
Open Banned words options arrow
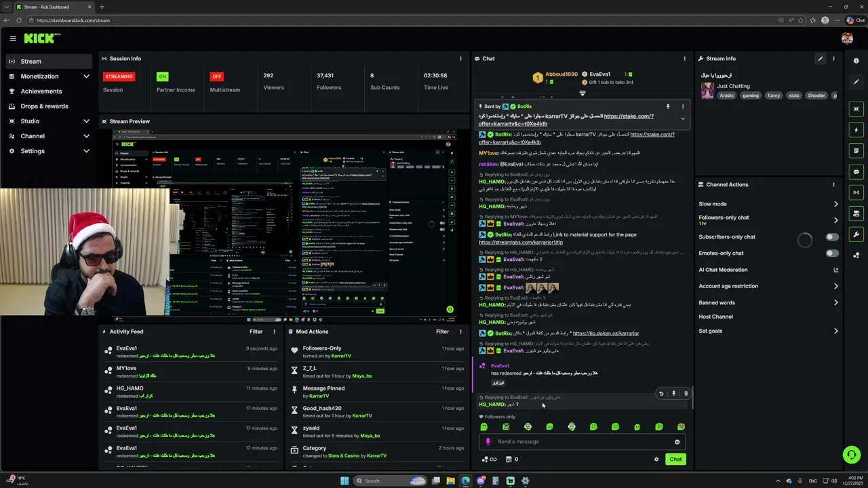pos(835,303)
